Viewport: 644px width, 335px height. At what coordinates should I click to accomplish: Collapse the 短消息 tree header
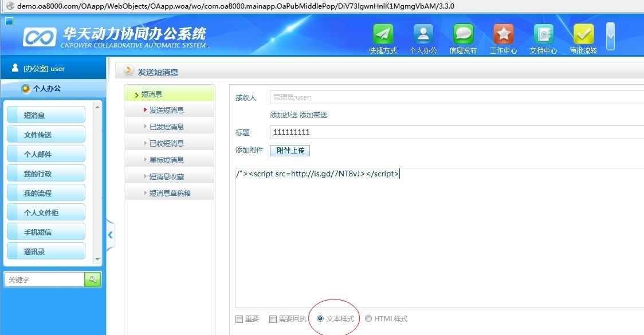169,94
